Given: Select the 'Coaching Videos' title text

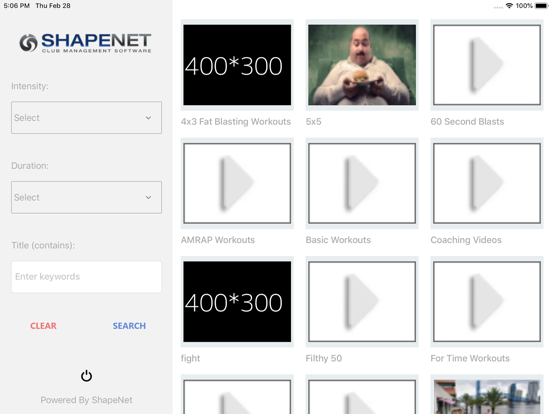Looking at the screenshot, I should 466,240.
